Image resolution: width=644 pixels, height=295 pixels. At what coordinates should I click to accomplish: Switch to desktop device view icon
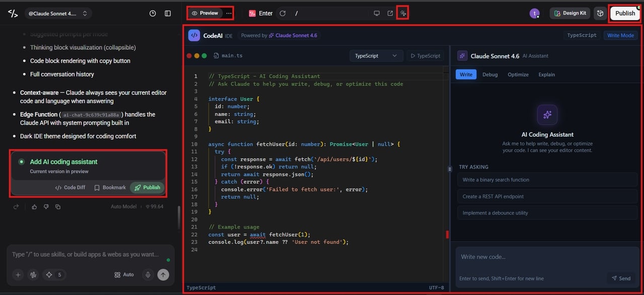pyautogui.click(x=376, y=14)
